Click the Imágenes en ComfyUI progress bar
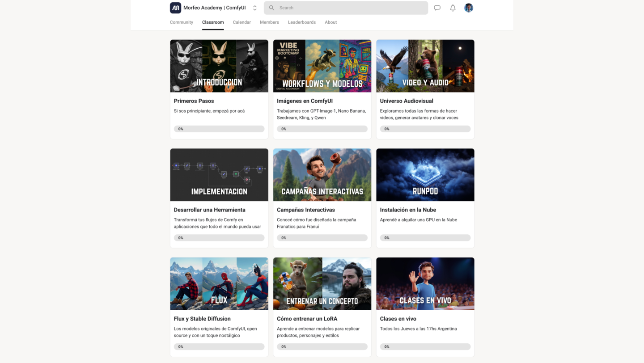The image size is (644, 363). 322,129
